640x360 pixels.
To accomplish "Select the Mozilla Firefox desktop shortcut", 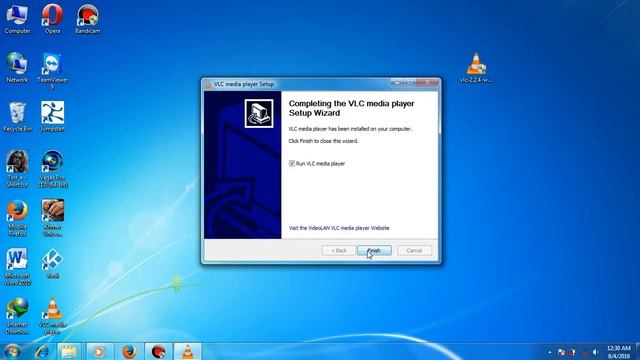I will click(17, 218).
